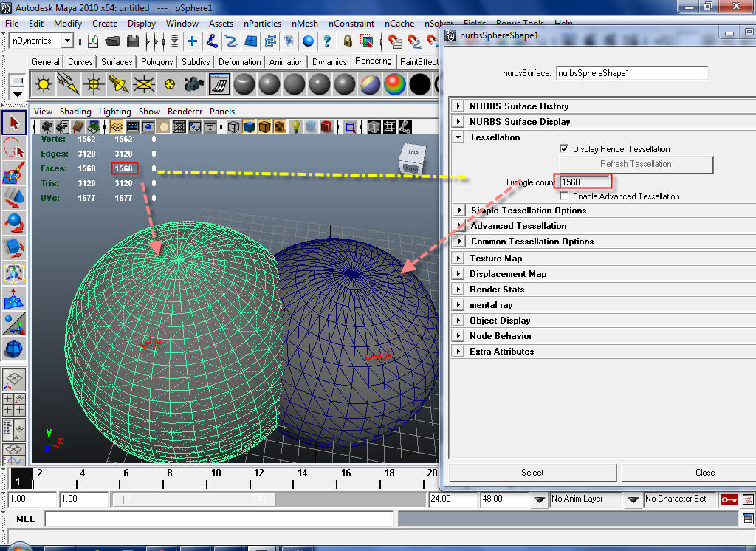Add a spot light from the shelf

coord(119,84)
